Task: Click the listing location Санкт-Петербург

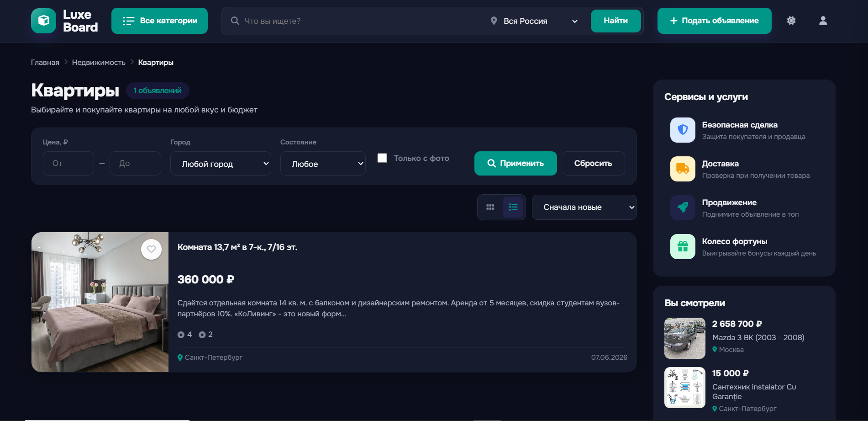Action: click(x=213, y=357)
